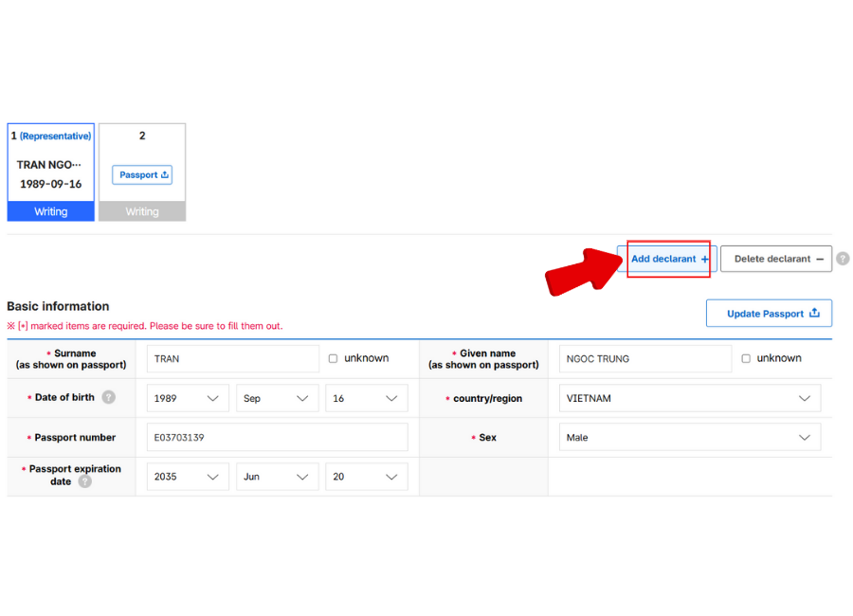Click Date of birth help icon
Image resolution: width=853 pixels, height=616 pixels.
point(109,397)
